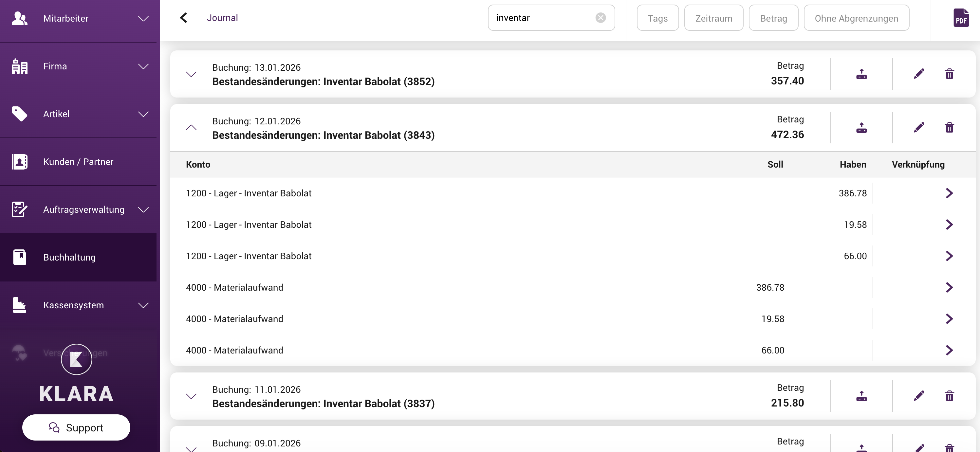Open Kassensystem in the sidebar
Screen dimensions: 980x452
[78, 305]
